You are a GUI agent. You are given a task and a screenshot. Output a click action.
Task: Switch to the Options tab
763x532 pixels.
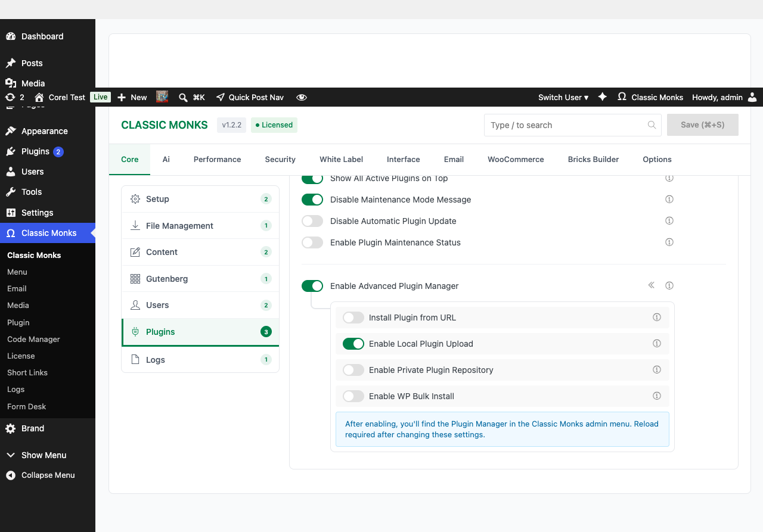tap(657, 159)
